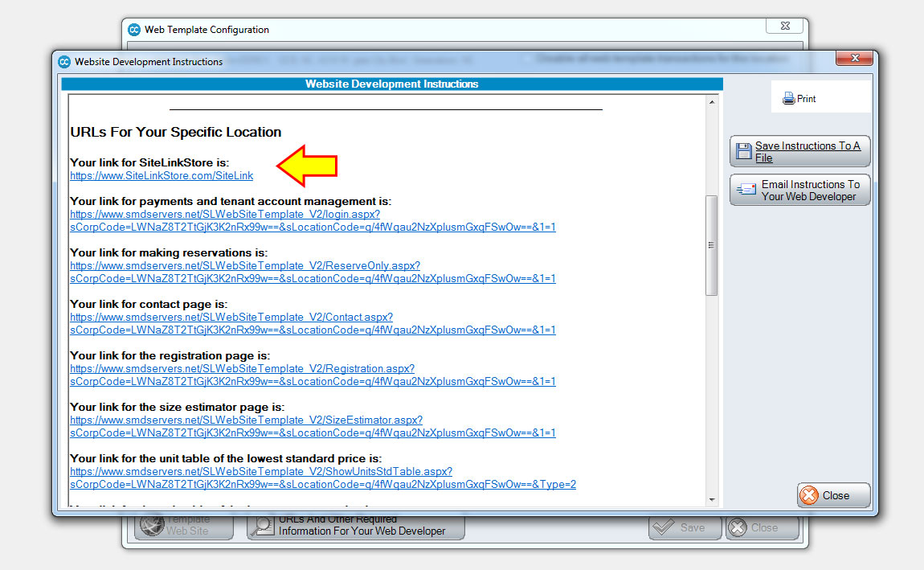Open the login.aspx payments link
This screenshot has width=924, height=570.
[313, 220]
